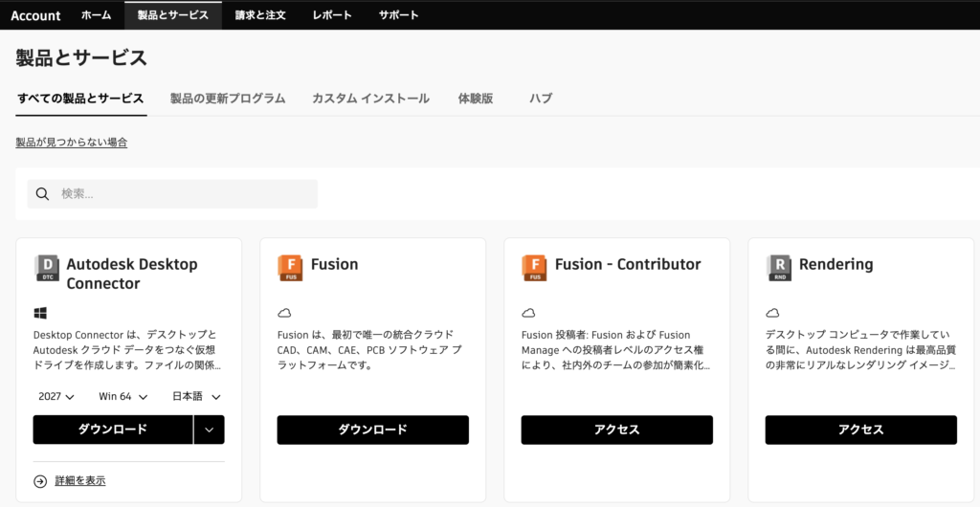Viewport: 980px width, 507px height.
Task: Switch to the 製品の更新プログラム tab
Action: [228, 99]
